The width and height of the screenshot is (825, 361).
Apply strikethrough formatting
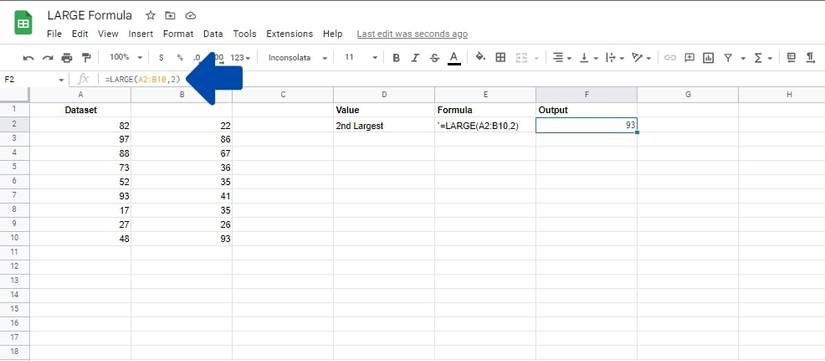coord(434,58)
